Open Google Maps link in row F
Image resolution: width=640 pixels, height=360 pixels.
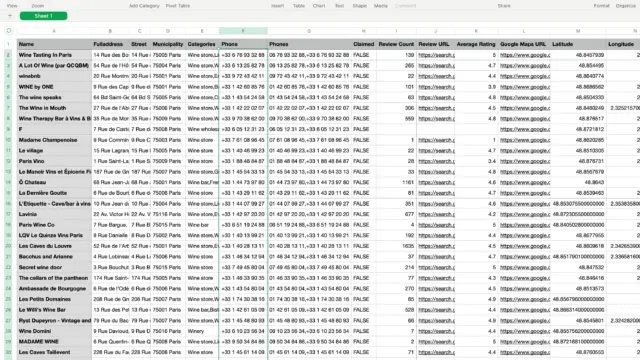pos(525,129)
